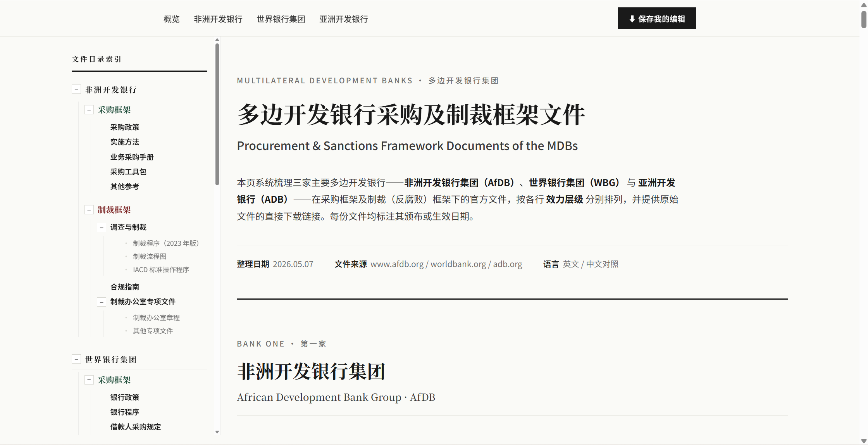Select 银行政策 in the index
The height and width of the screenshot is (445, 868).
tap(125, 397)
